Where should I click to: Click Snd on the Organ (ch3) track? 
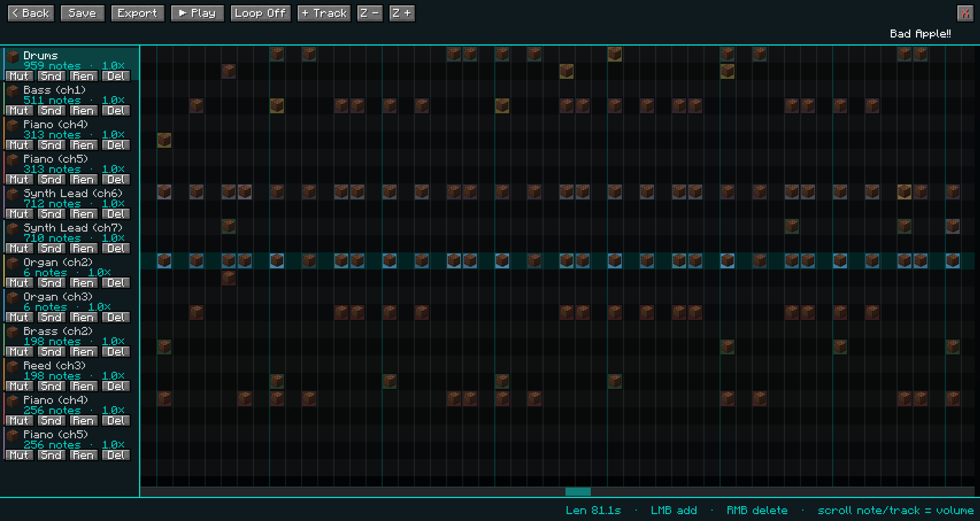[51, 317]
